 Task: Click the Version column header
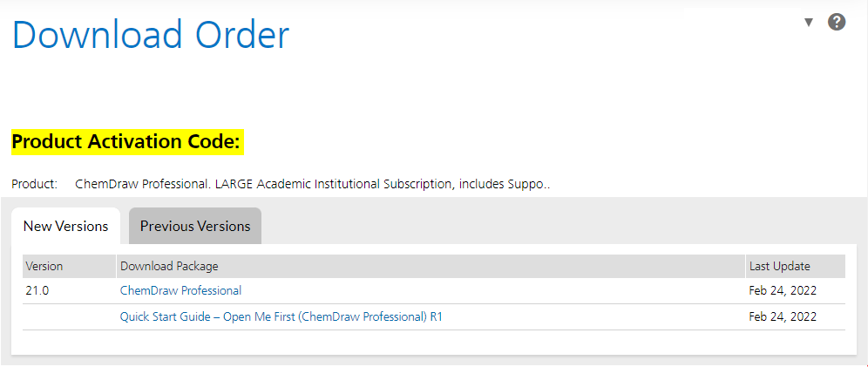click(69, 266)
